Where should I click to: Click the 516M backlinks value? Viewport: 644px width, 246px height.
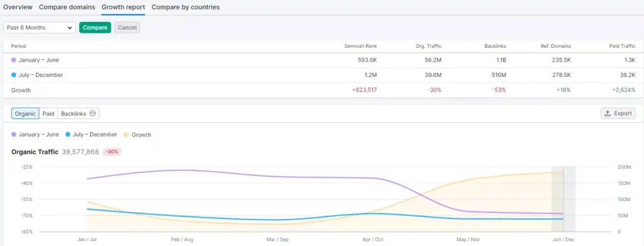499,75
